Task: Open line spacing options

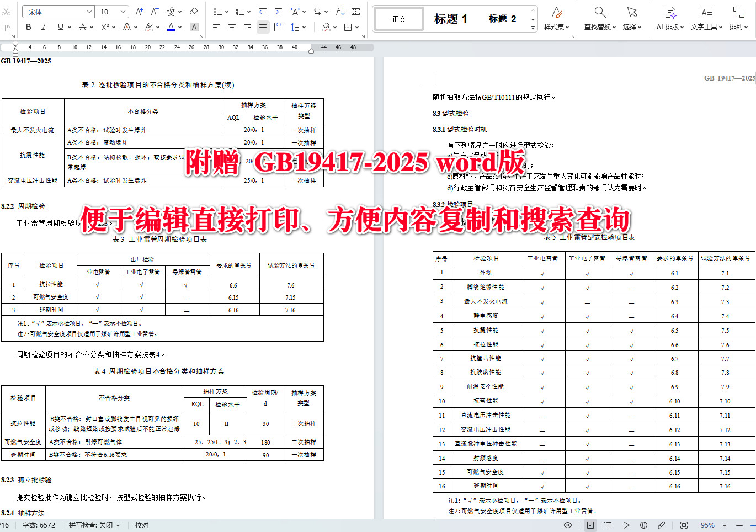Action: pos(295,27)
